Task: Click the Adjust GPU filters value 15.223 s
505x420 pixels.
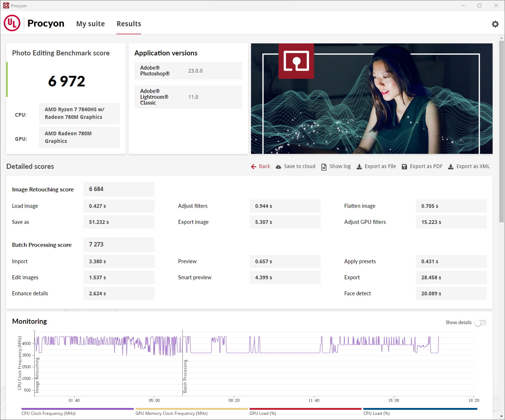Action: [451, 222]
